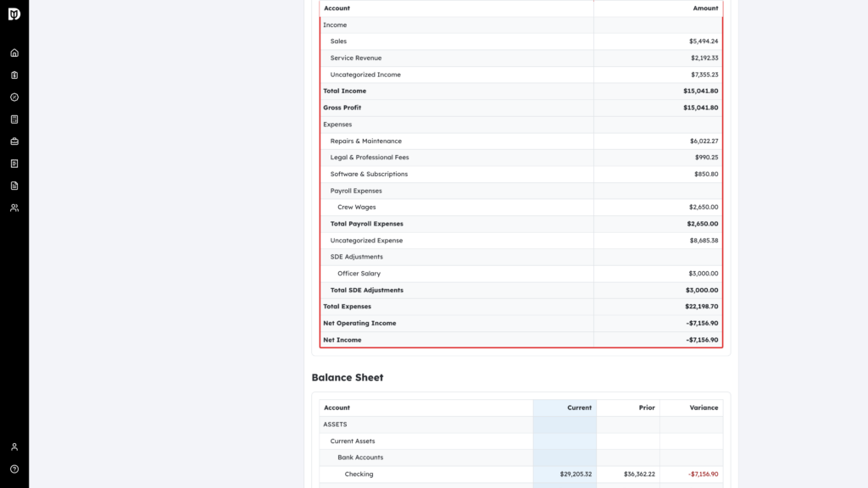Open the Home icon in sidebar
The image size is (868, 488).
(x=14, y=53)
